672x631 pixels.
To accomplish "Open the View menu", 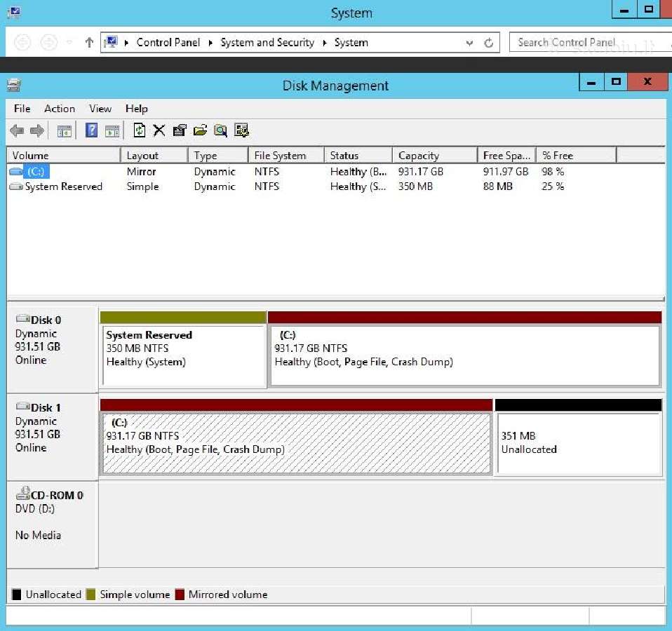I will point(100,109).
